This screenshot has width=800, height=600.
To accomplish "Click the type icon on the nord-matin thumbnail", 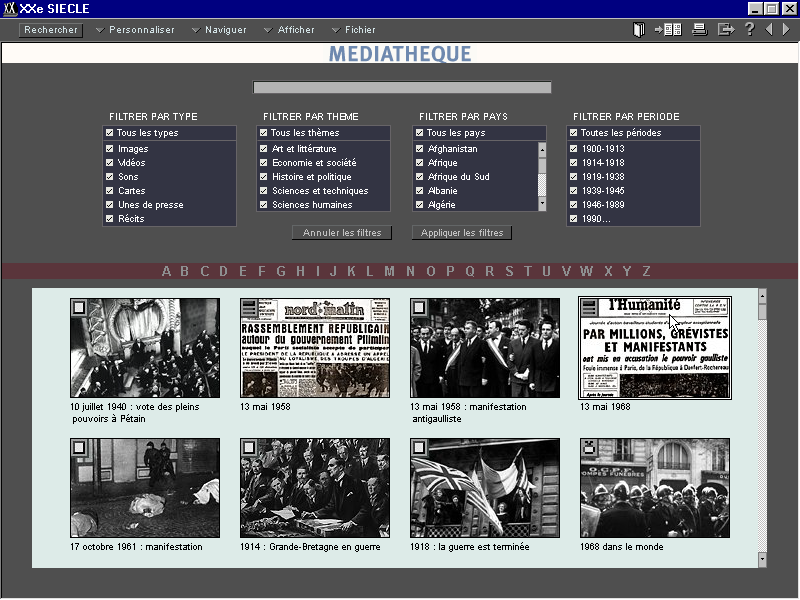I will pyautogui.click(x=249, y=308).
